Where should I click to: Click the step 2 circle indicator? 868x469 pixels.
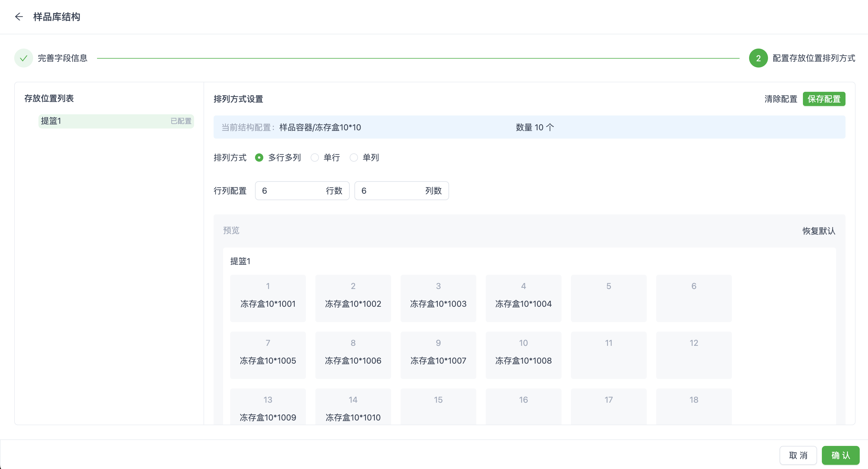(759, 58)
